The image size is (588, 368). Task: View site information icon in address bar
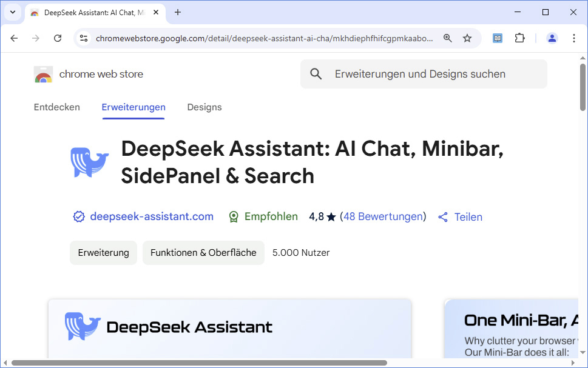click(84, 38)
